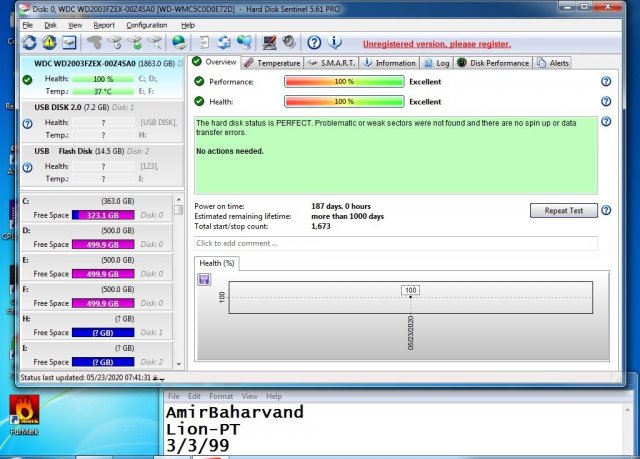Click the unregistered version register link

[435, 44]
